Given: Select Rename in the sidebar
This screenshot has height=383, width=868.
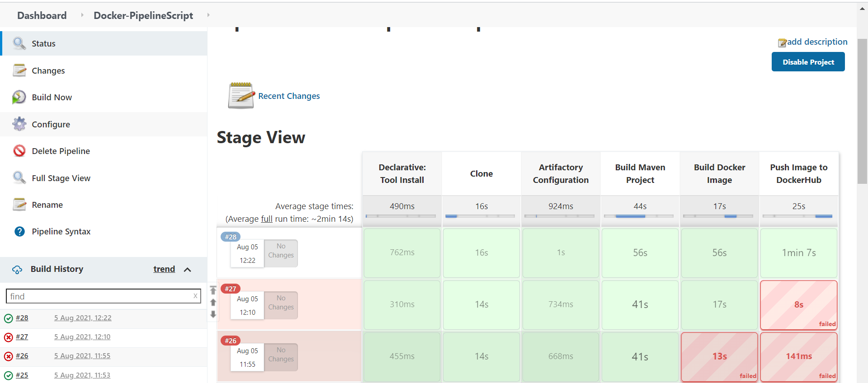Looking at the screenshot, I should pyautogui.click(x=47, y=205).
